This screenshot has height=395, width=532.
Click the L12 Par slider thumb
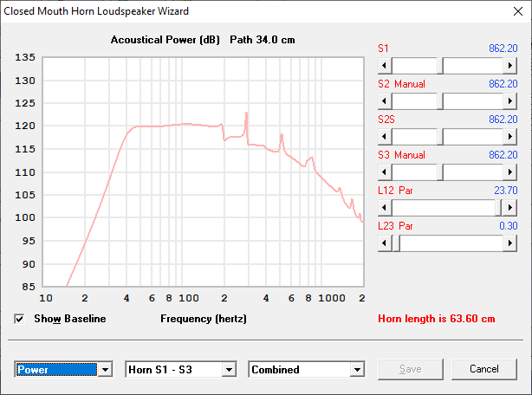[x=498, y=208]
